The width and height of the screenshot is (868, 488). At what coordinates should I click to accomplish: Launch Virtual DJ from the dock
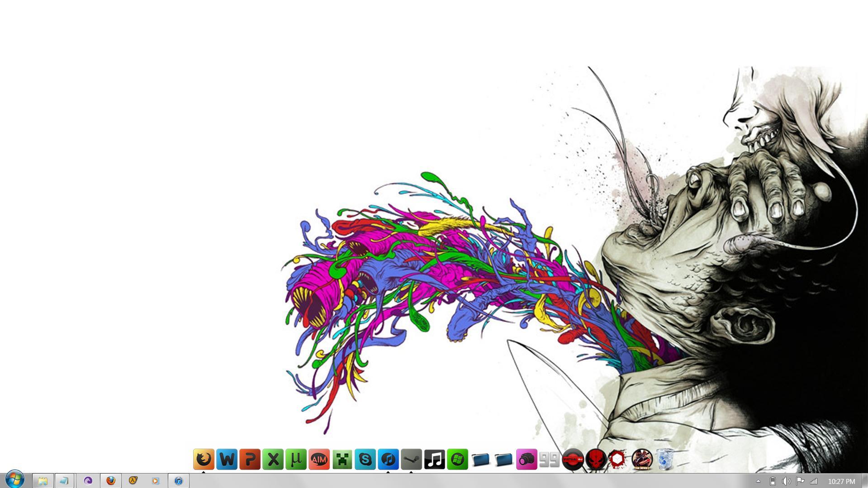coord(573,460)
